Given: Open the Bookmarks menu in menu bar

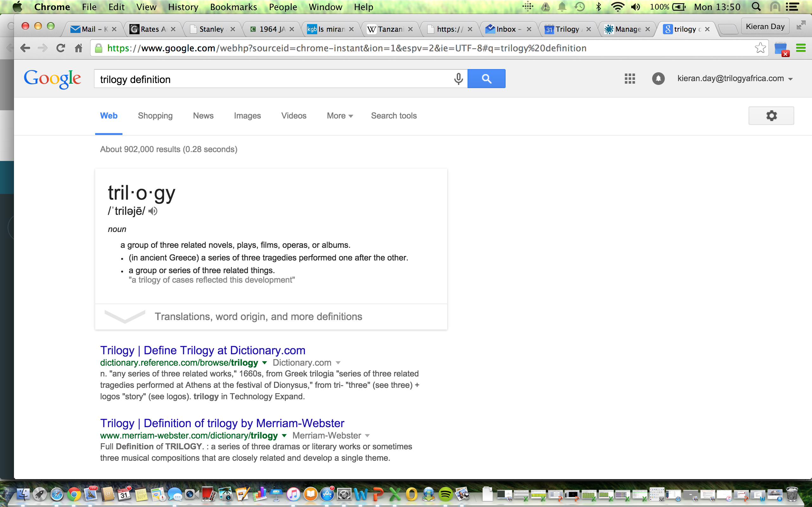Looking at the screenshot, I should click(233, 7).
